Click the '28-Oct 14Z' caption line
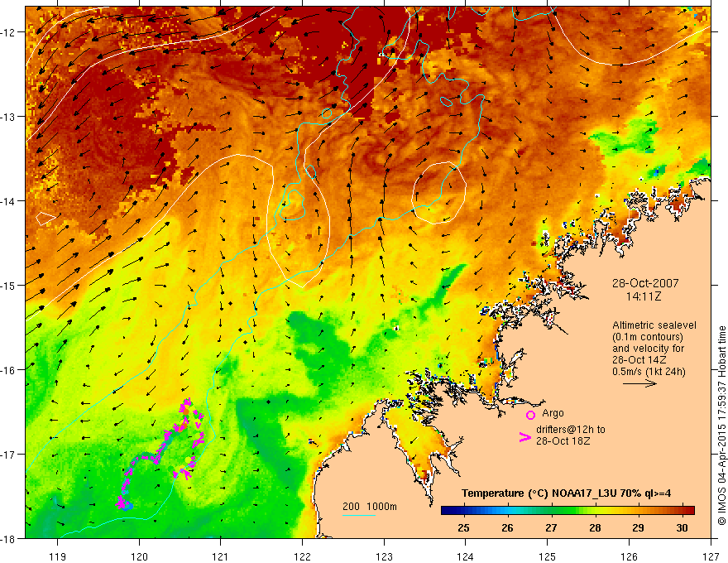This screenshot has height=563, width=728. (x=639, y=359)
